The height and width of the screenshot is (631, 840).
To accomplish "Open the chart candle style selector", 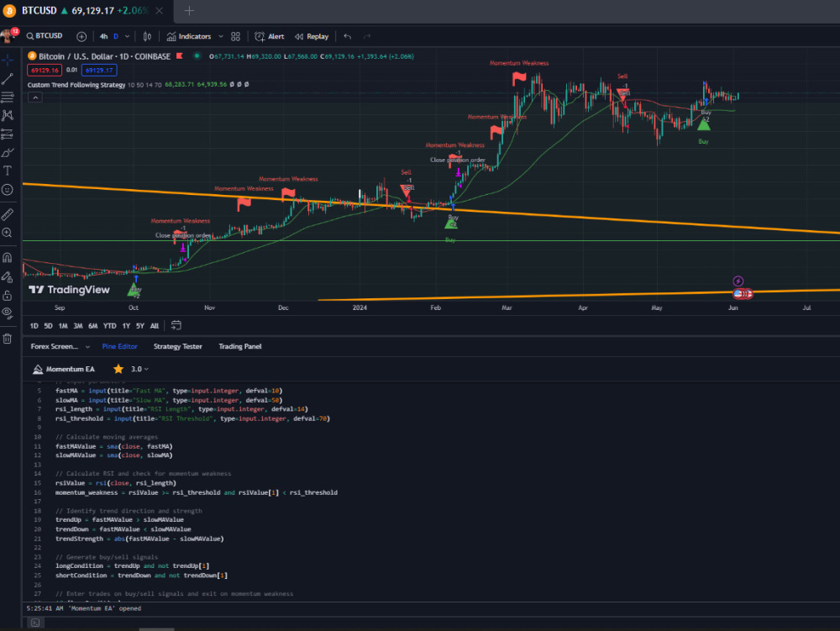I will tap(147, 36).
